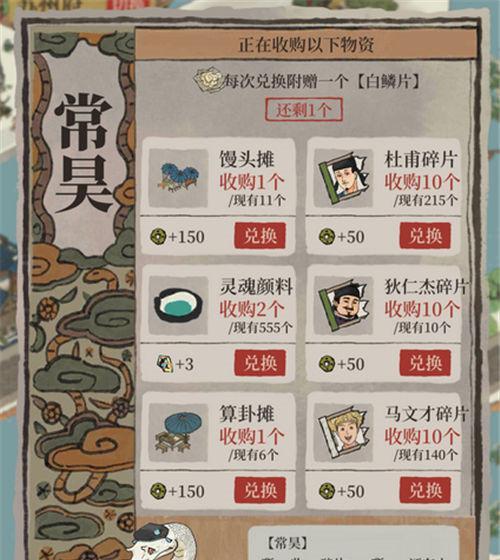Exchange the 算卦摊 using 兑换
Screen dimensions: 500x560
tap(260, 490)
